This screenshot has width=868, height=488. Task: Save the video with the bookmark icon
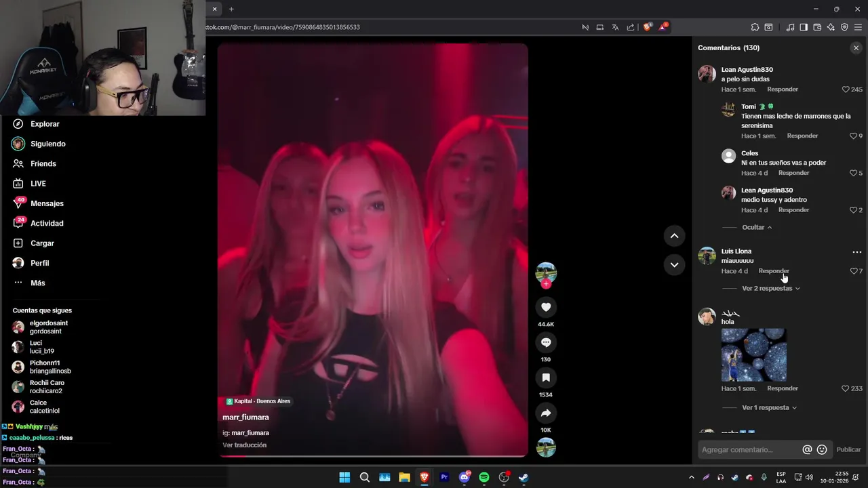pyautogui.click(x=546, y=378)
